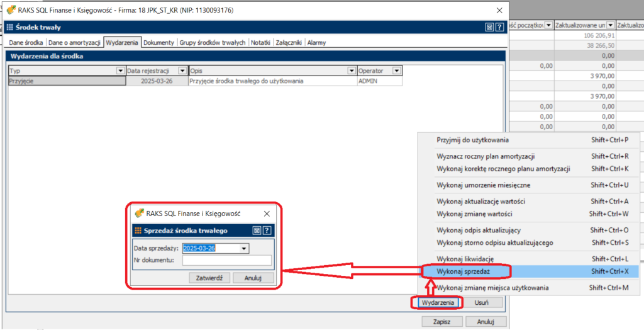Switch to the Notatki tab
The width and height of the screenshot is (644, 330).
[x=261, y=42]
